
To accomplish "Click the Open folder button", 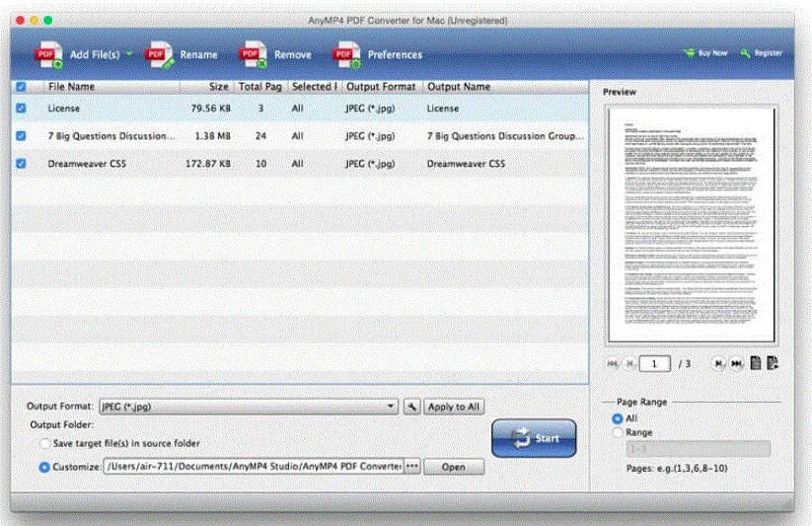I will 454,467.
